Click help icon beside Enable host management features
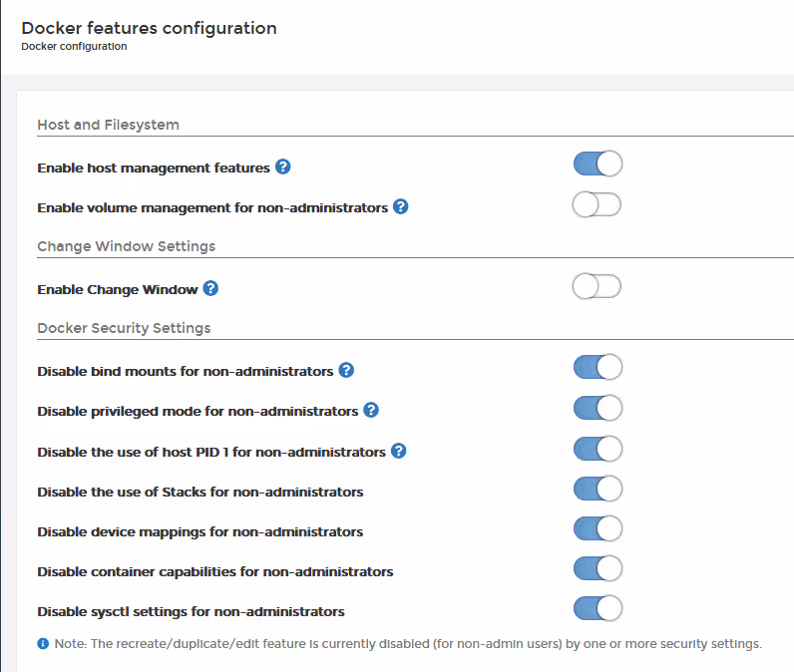 [x=283, y=167]
